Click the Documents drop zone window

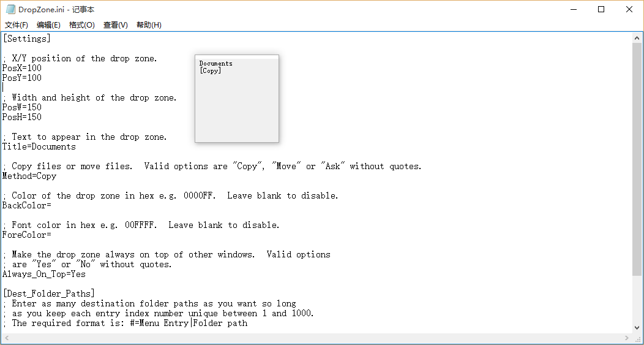[x=237, y=99]
